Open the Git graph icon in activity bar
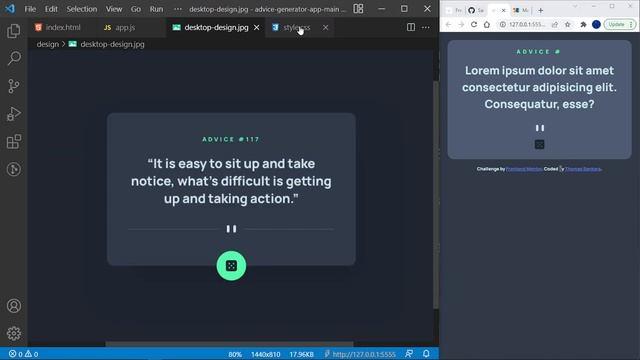This screenshot has width=640, height=360. point(13,169)
